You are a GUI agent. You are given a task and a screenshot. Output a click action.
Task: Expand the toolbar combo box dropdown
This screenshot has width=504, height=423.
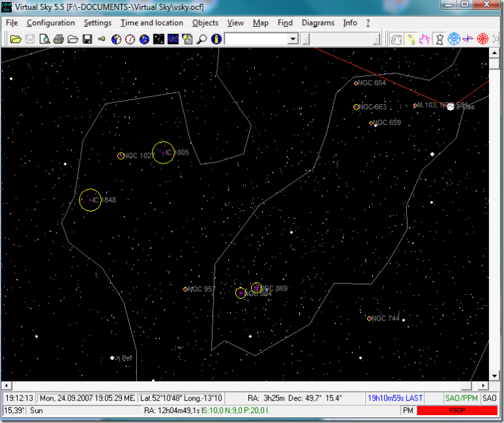click(x=293, y=39)
